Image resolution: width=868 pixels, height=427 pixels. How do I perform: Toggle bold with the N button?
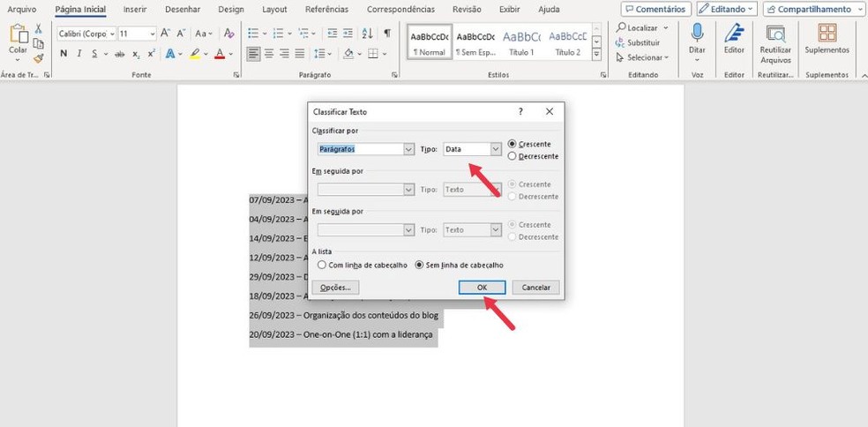click(64, 54)
